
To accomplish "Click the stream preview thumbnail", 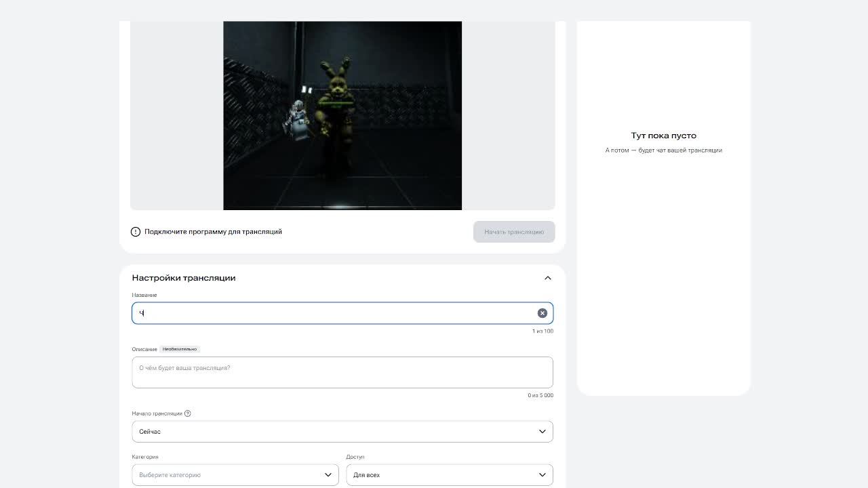I will 342,115.
